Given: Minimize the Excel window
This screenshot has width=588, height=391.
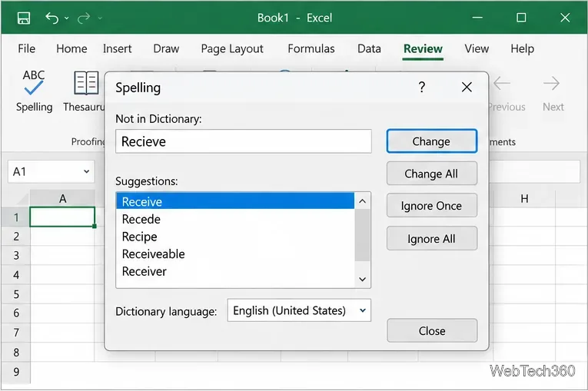Looking at the screenshot, I should pyautogui.click(x=477, y=18).
